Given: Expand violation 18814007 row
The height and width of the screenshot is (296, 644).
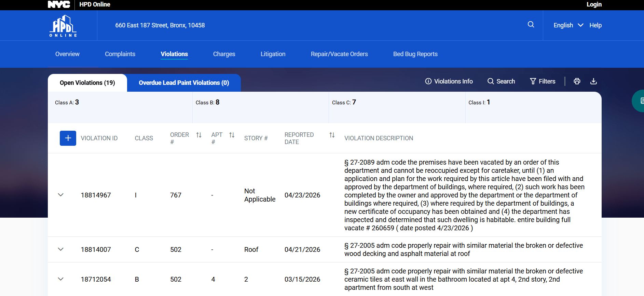Looking at the screenshot, I should (x=61, y=249).
